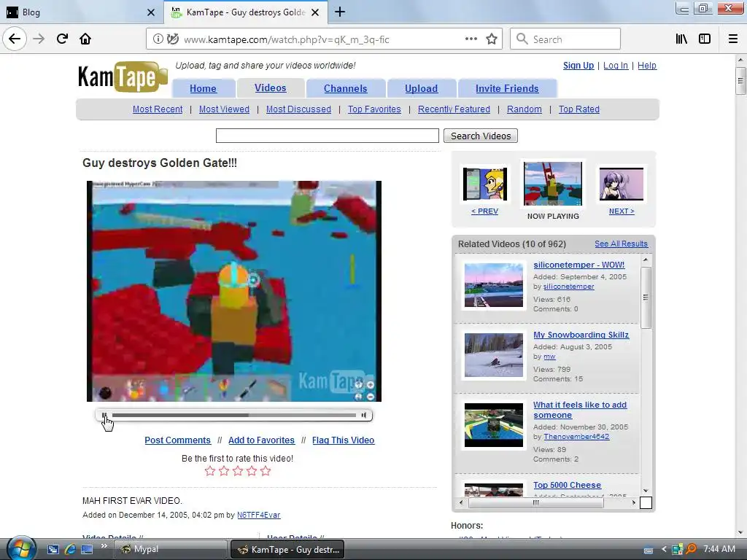
Task: Rate the video one star
Action: coord(209,471)
